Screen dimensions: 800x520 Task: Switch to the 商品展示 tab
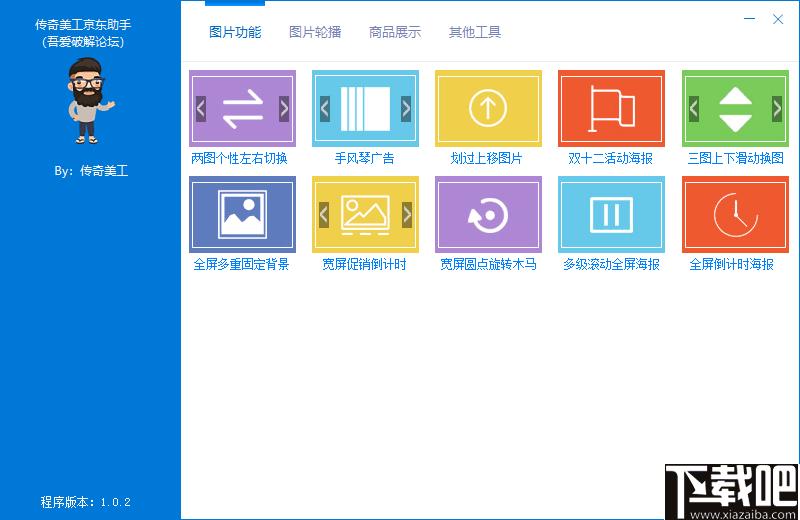pos(395,32)
